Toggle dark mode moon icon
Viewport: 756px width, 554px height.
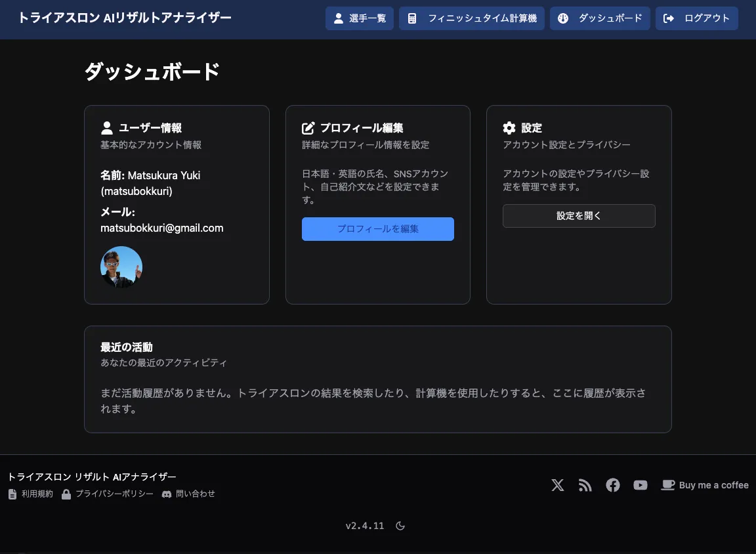coord(400,526)
